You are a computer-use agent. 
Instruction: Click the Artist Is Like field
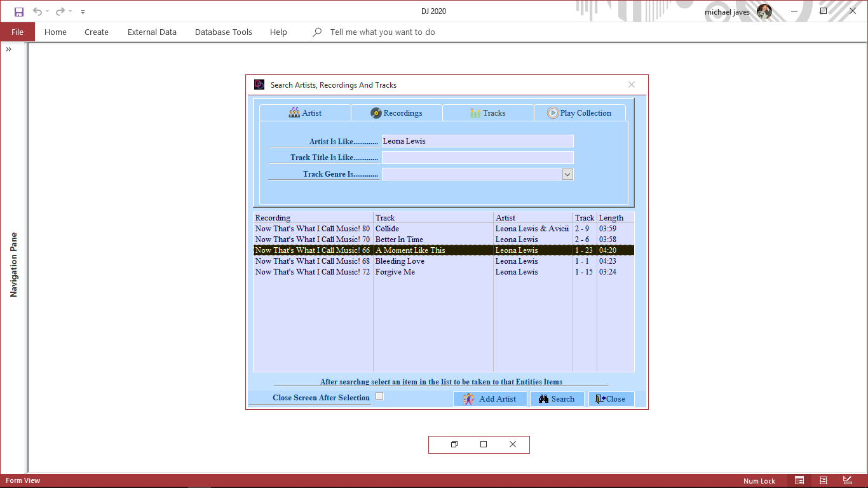477,141
